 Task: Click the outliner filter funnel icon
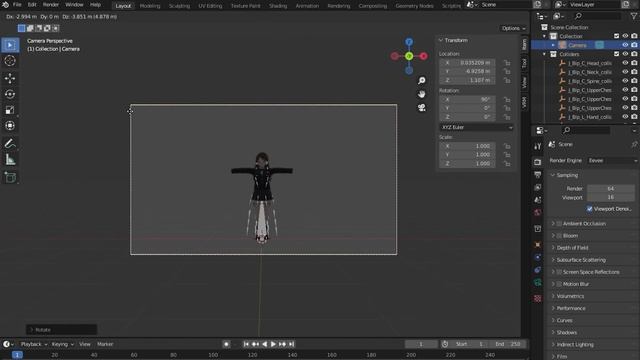point(633,16)
